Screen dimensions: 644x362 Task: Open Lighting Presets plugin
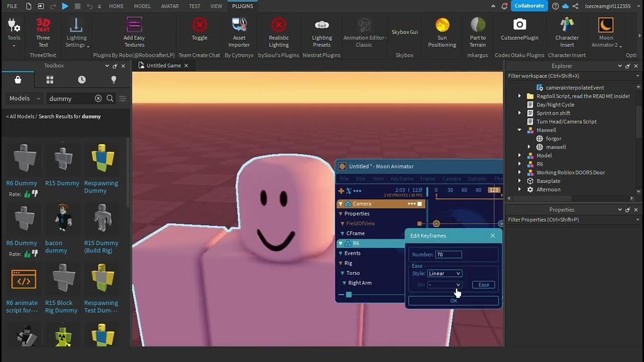coord(322,32)
